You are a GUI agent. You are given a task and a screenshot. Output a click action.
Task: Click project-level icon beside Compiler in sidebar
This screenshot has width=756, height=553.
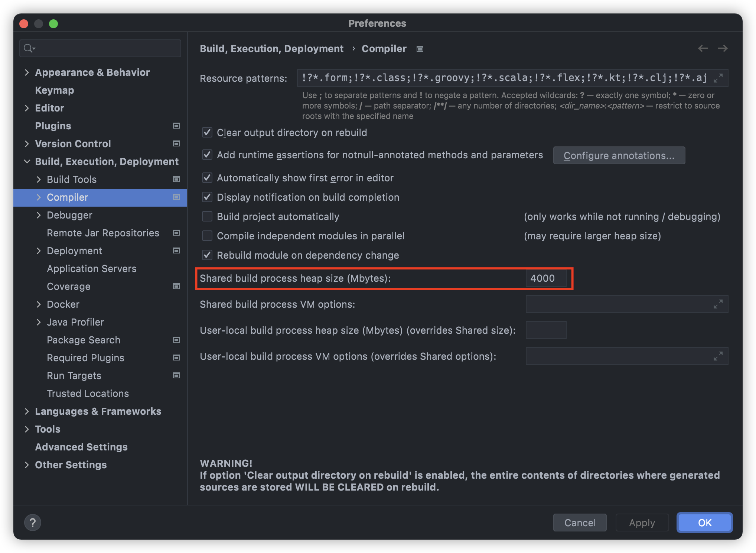176,197
